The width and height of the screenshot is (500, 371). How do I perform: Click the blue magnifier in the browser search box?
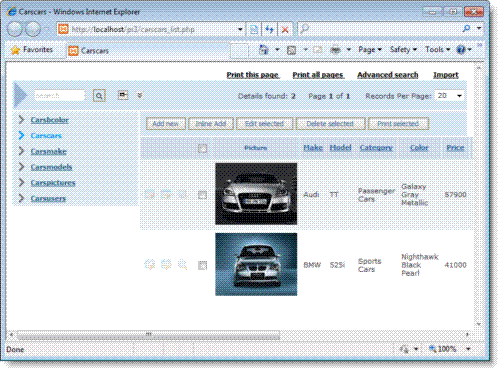466,29
